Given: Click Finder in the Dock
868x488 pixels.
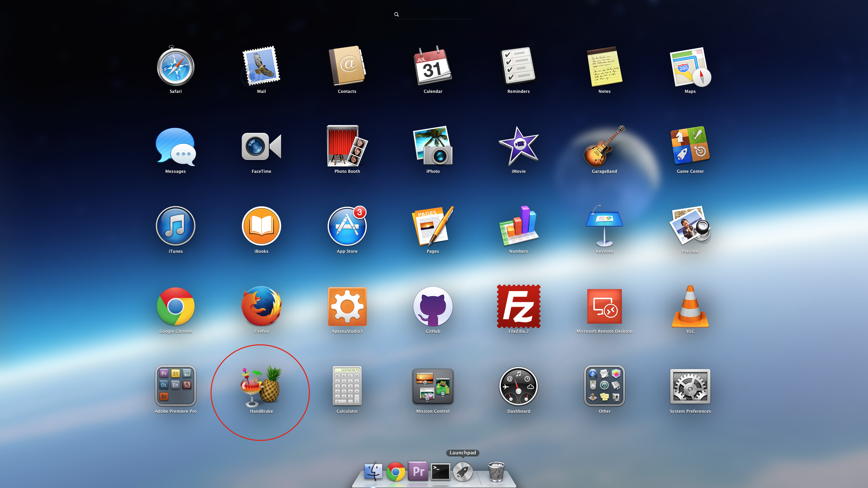Looking at the screenshot, I should 373,472.
